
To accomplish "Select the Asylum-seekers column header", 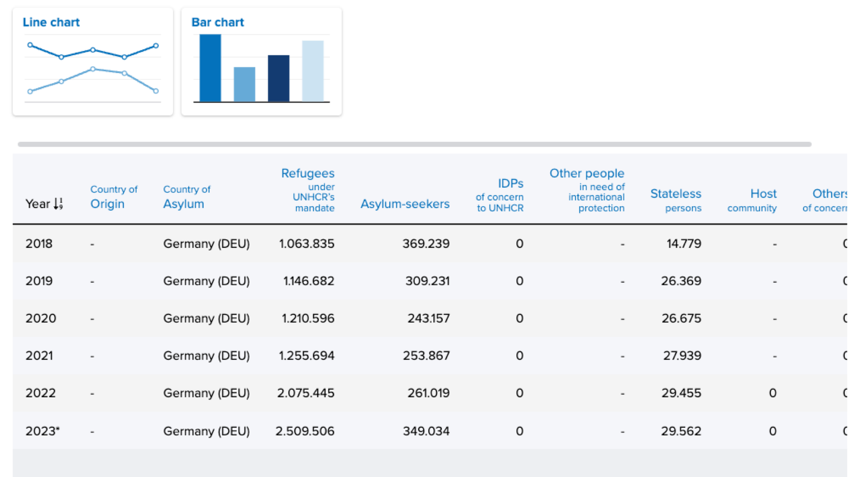I will [x=405, y=204].
